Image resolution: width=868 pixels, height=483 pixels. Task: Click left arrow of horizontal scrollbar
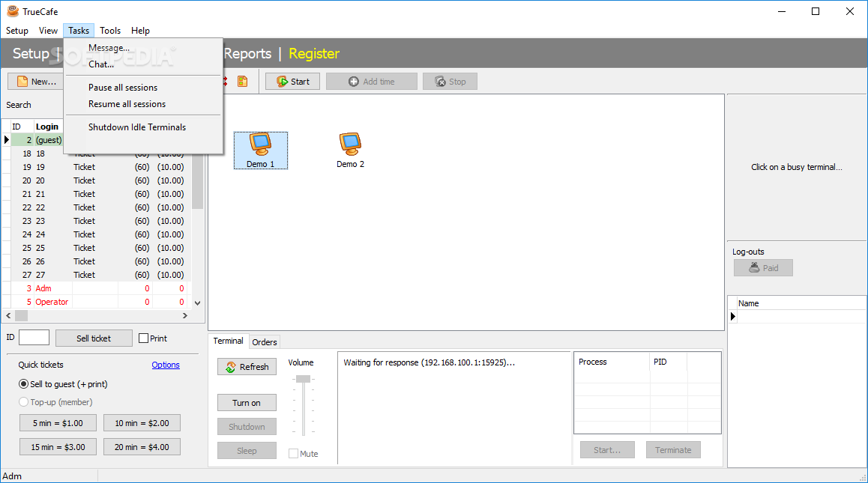[8, 315]
